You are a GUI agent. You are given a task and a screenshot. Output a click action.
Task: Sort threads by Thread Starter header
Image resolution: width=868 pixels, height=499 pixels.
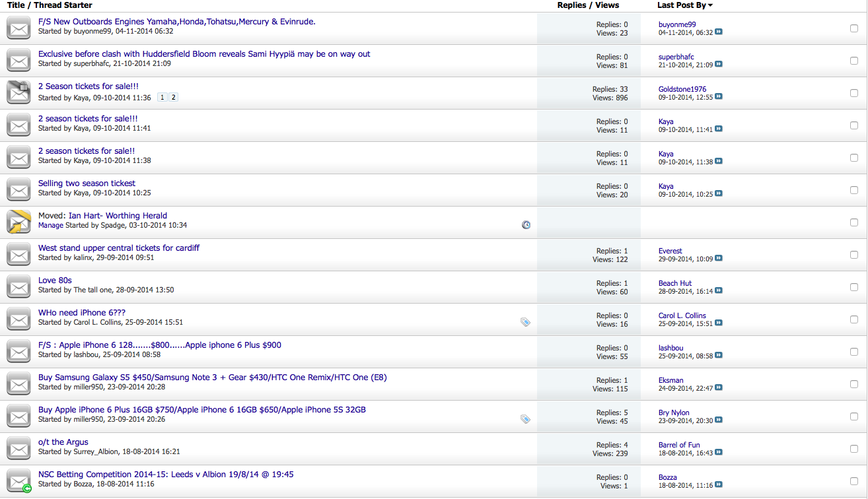pos(63,5)
